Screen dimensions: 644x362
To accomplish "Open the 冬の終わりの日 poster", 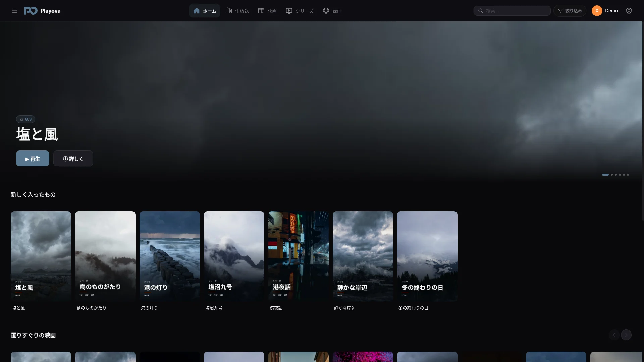I will tap(427, 256).
